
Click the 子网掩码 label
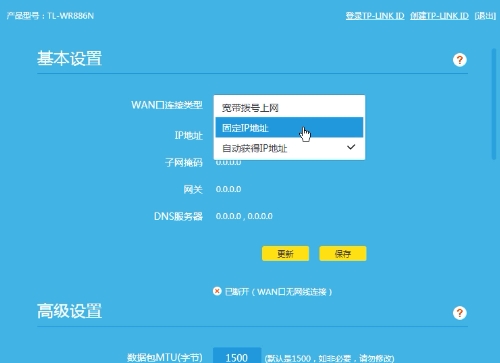point(184,162)
